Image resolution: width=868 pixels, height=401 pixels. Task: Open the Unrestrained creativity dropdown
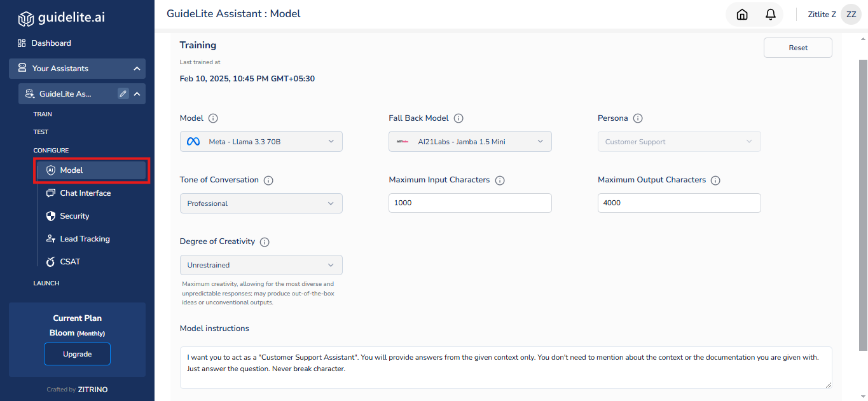tap(261, 265)
